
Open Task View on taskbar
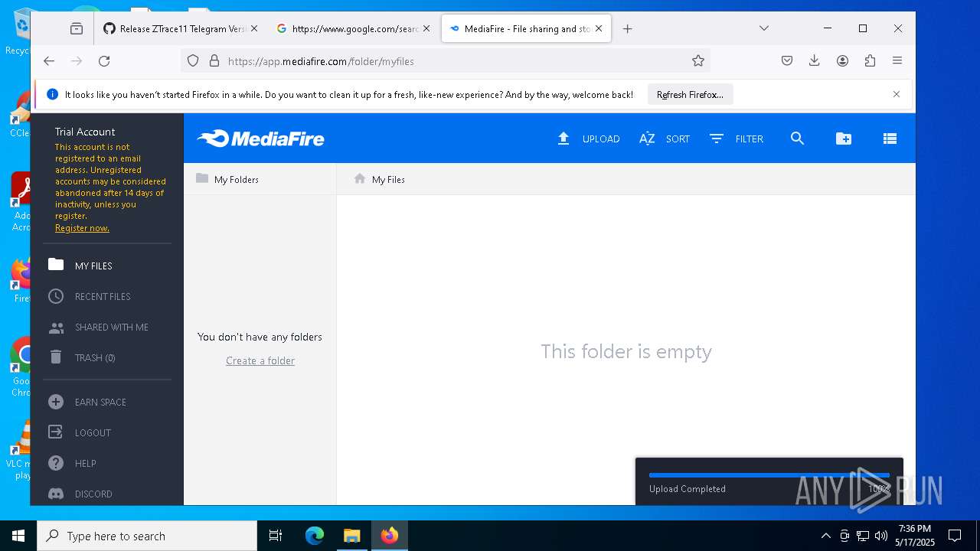tap(276, 536)
